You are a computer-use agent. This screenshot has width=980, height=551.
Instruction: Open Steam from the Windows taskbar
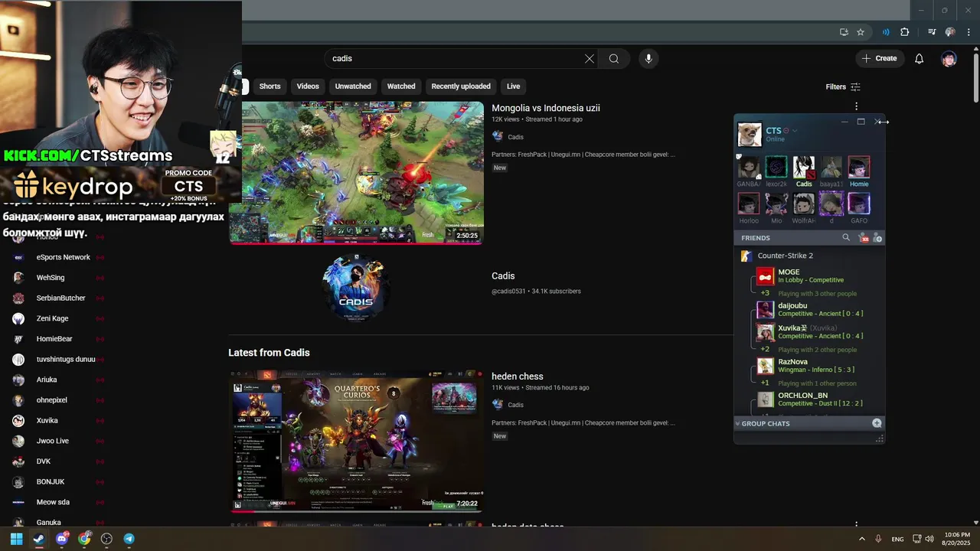(x=39, y=539)
